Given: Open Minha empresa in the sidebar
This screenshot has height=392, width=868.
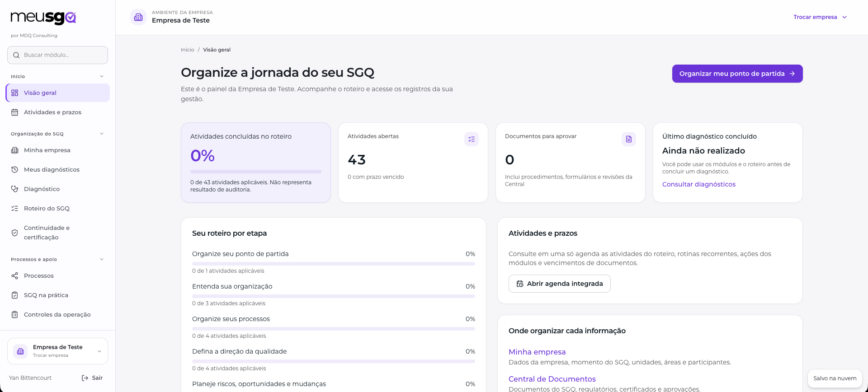Looking at the screenshot, I should pyautogui.click(x=58, y=150).
